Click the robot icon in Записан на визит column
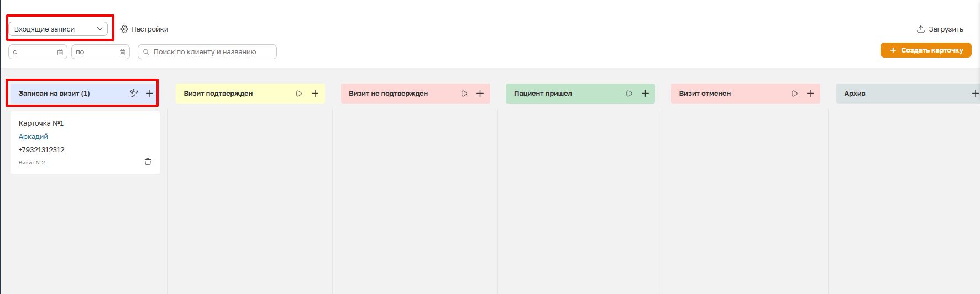This screenshot has height=294, width=980. point(134,94)
